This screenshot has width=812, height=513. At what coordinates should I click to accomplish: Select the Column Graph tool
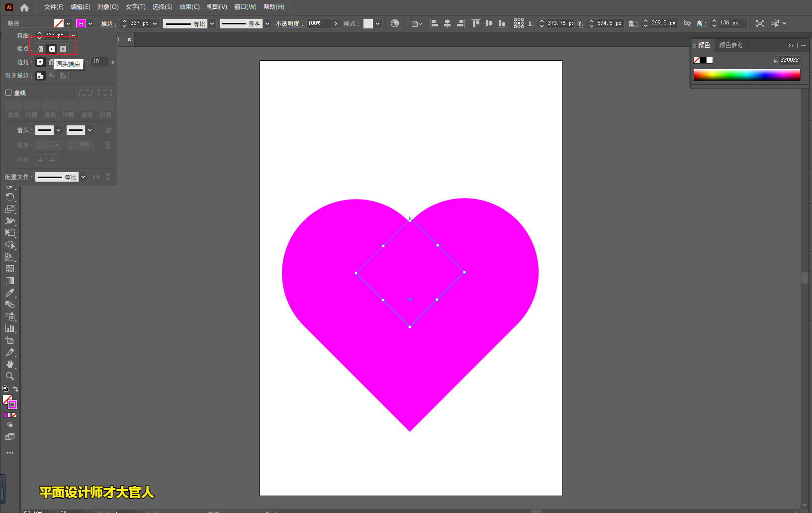pyautogui.click(x=10, y=328)
